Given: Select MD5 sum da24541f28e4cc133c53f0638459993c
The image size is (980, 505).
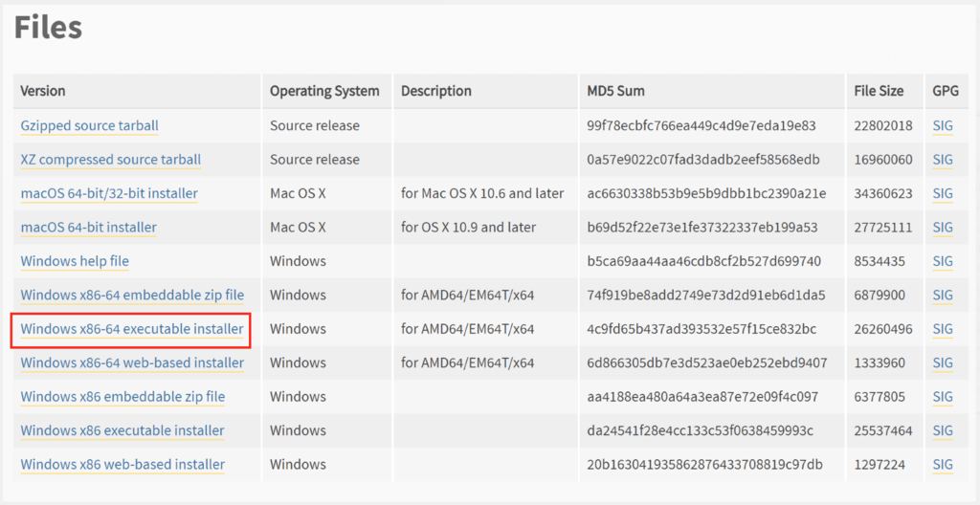Looking at the screenshot, I should click(x=700, y=430).
